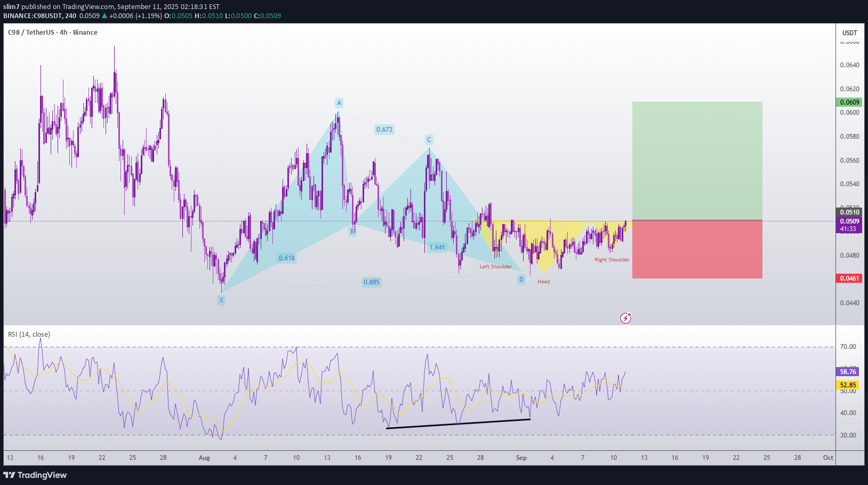The image size is (868, 485).
Task: Click the Right Shoulder text label
Action: pos(612,260)
